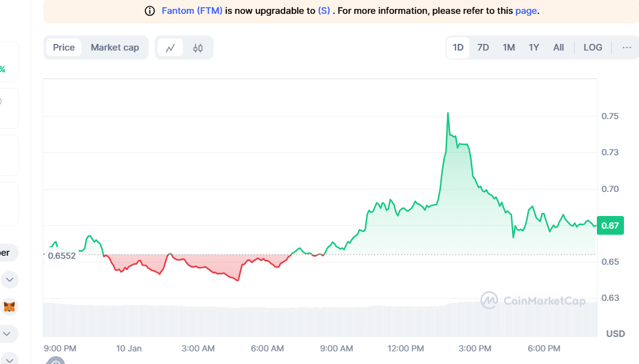Expand the chevron below the fox icon

click(7, 334)
